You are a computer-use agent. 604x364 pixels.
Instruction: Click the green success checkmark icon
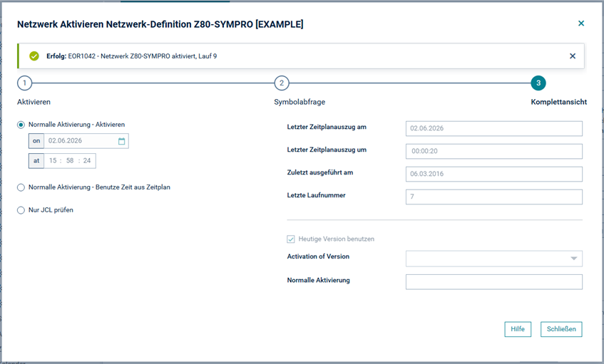pyautogui.click(x=34, y=56)
